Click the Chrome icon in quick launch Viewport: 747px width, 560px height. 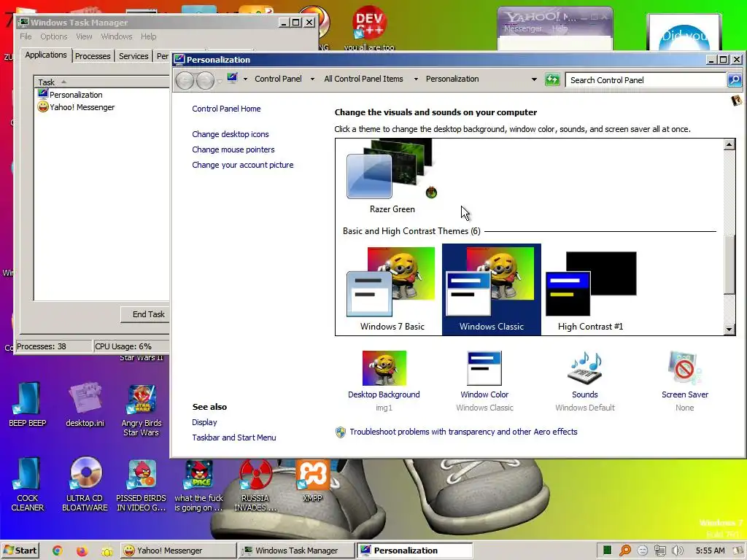click(x=58, y=551)
